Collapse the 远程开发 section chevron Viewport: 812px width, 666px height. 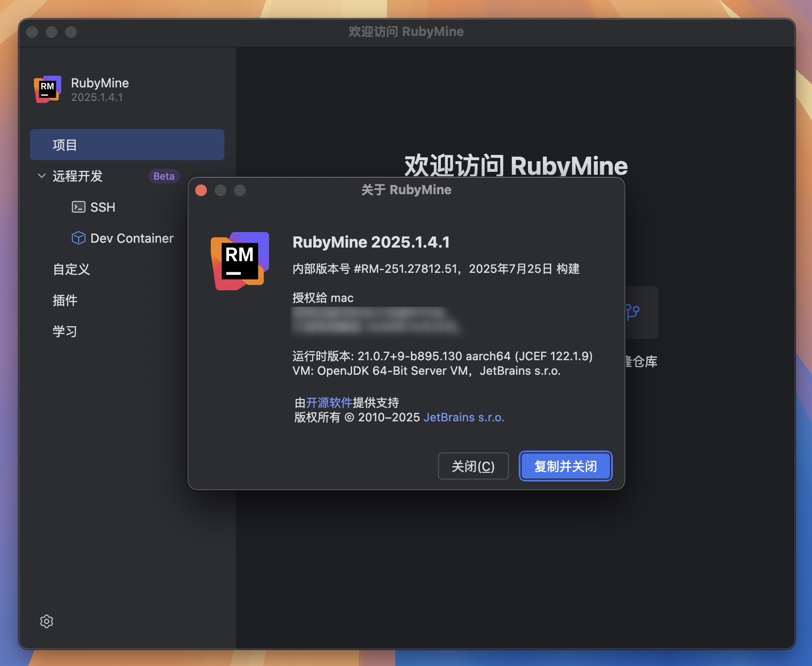coord(42,176)
